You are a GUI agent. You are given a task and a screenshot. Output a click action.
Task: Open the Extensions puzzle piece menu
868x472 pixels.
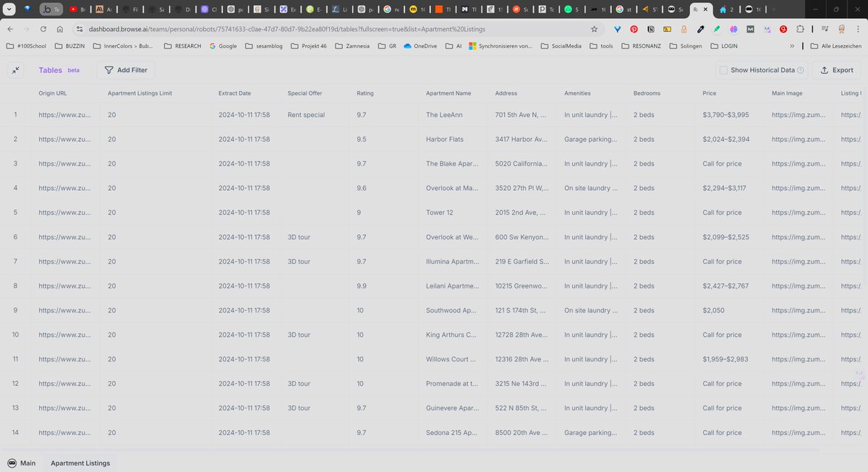click(x=800, y=29)
